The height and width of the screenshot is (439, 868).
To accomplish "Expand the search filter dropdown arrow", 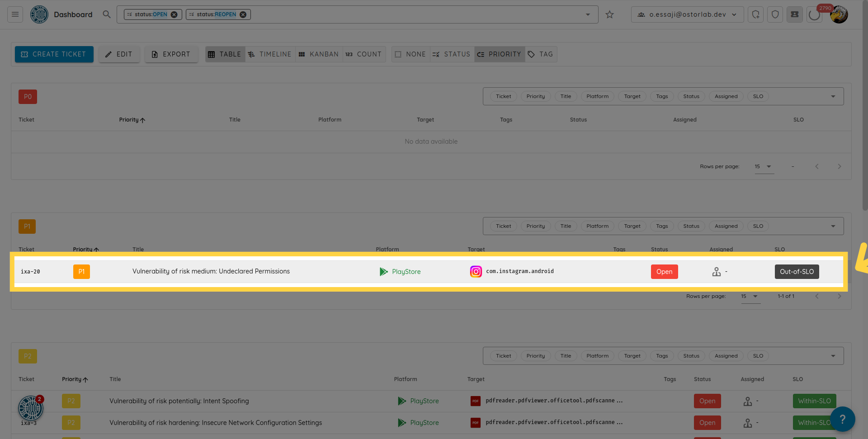I will pyautogui.click(x=588, y=14).
